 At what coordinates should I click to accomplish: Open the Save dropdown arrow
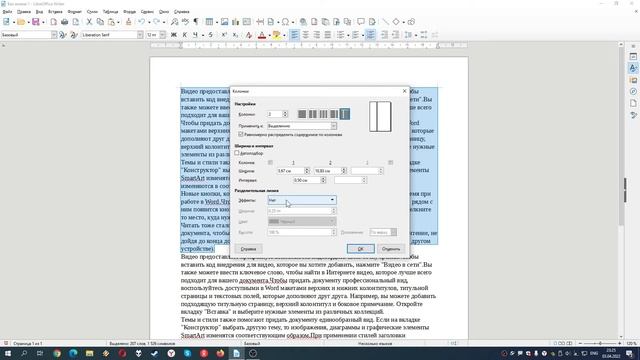43,22
